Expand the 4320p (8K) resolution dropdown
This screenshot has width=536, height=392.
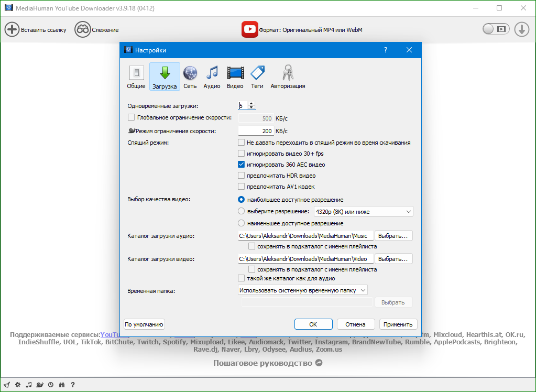(x=363, y=212)
